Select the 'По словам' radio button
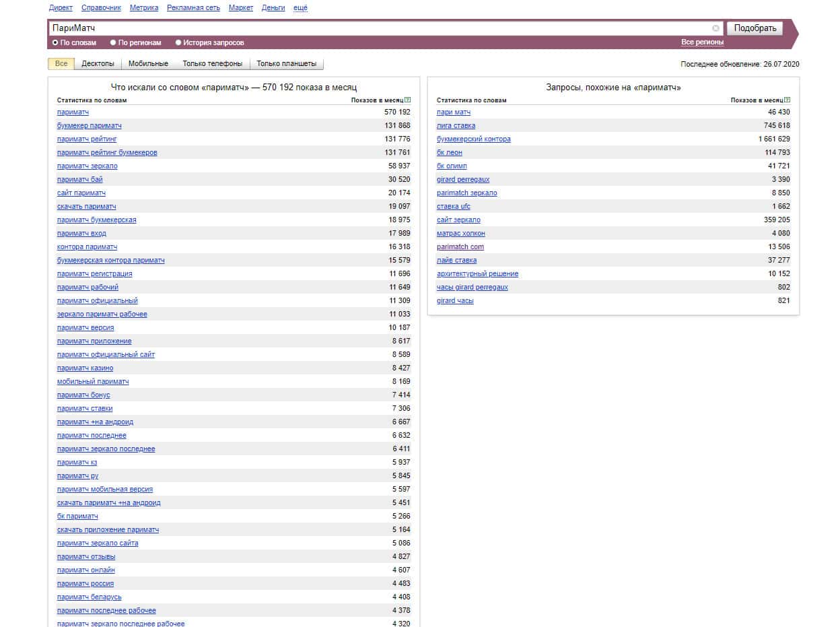This screenshot has height=627, width=840. [55, 42]
